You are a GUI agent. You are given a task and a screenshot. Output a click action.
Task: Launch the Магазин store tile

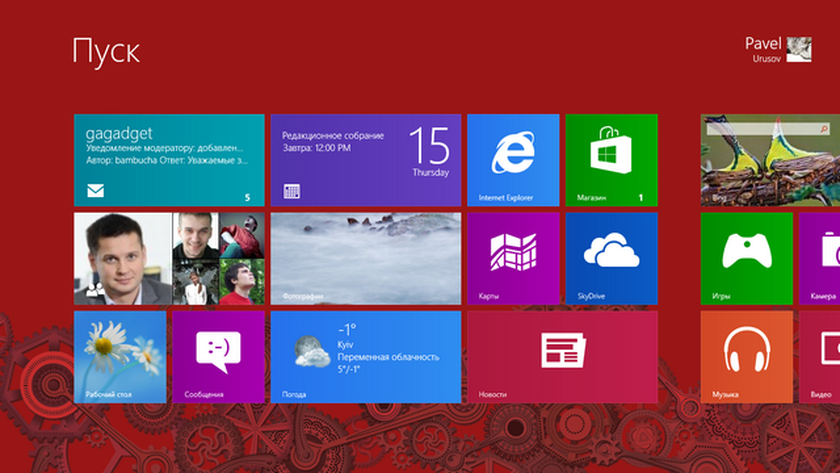611,159
